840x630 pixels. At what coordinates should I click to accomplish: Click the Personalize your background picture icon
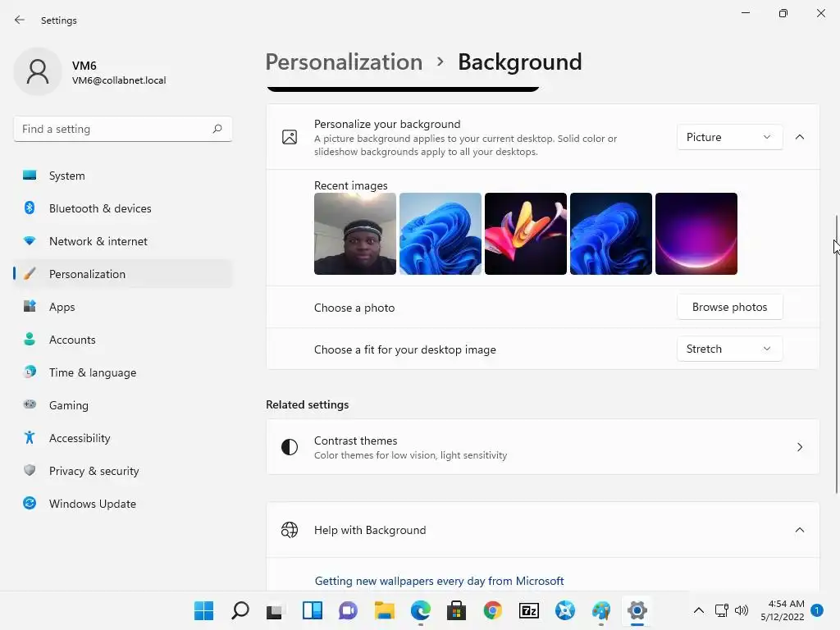290,137
